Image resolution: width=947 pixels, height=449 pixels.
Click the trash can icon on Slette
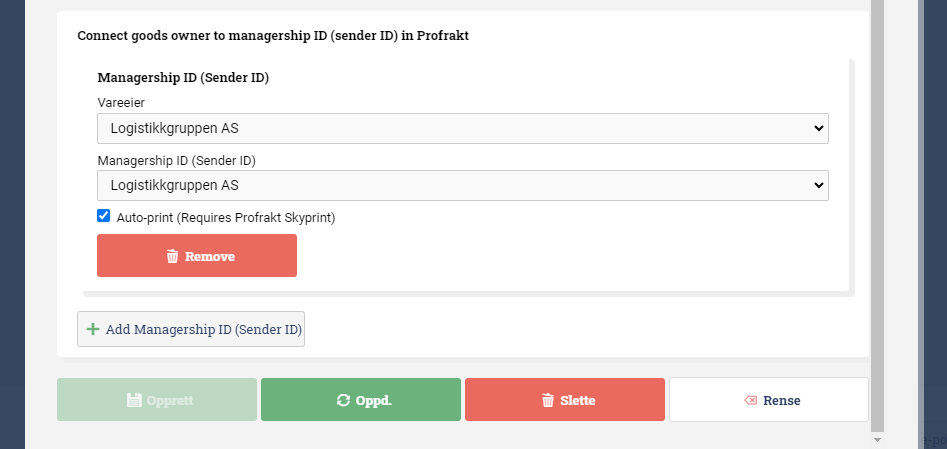point(548,400)
